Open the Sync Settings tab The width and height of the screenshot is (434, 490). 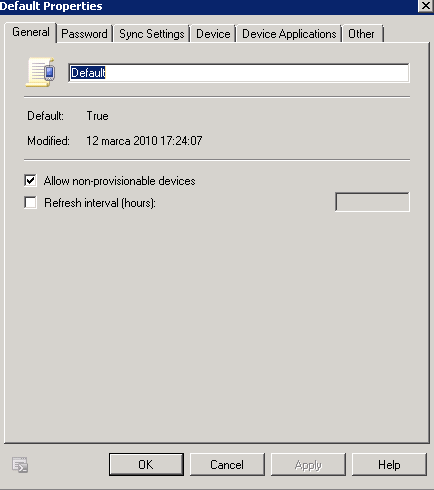[152, 34]
